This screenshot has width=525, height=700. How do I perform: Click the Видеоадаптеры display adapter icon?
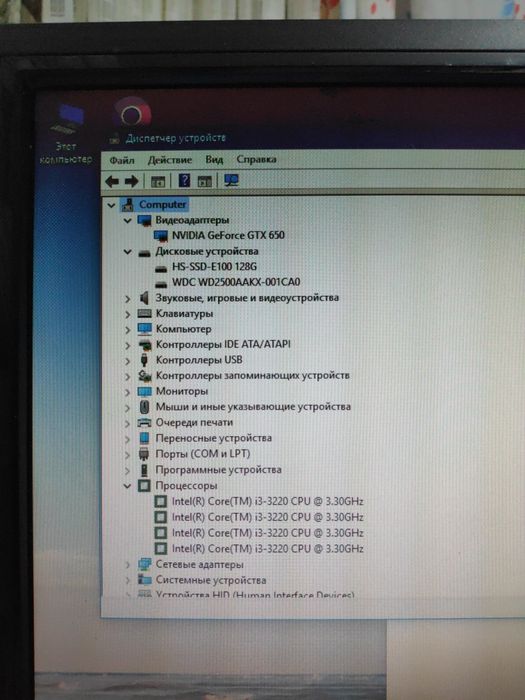(x=145, y=220)
